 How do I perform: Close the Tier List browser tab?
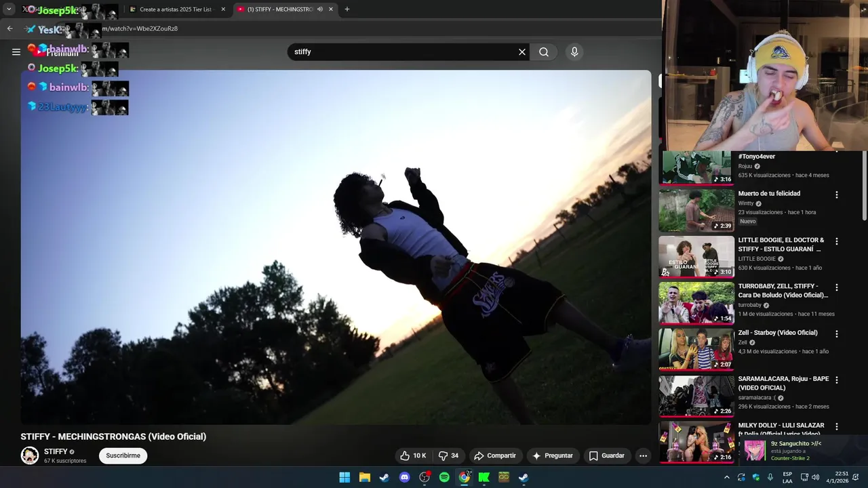point(223,9)
